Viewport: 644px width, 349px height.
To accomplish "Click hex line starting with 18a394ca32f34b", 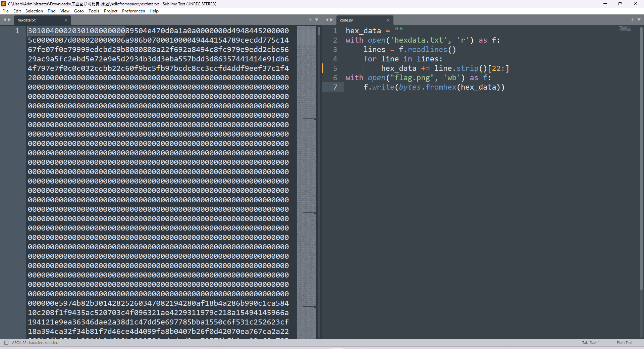I will (x=158, y=332).
